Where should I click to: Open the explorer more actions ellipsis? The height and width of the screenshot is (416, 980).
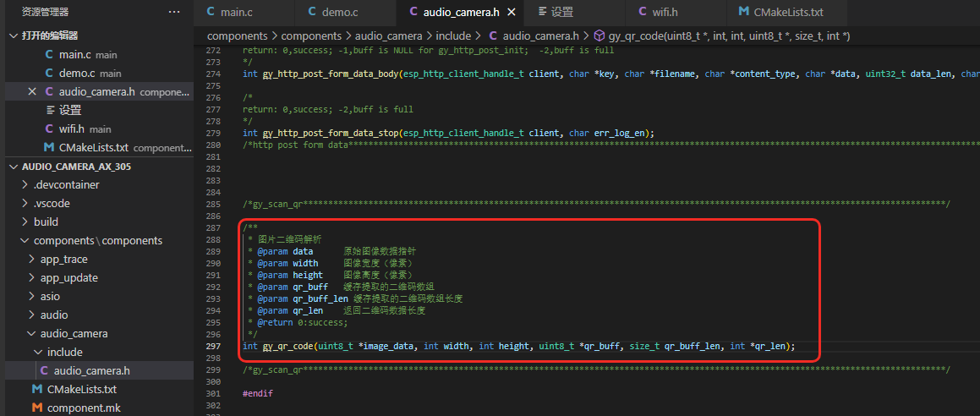174,12
